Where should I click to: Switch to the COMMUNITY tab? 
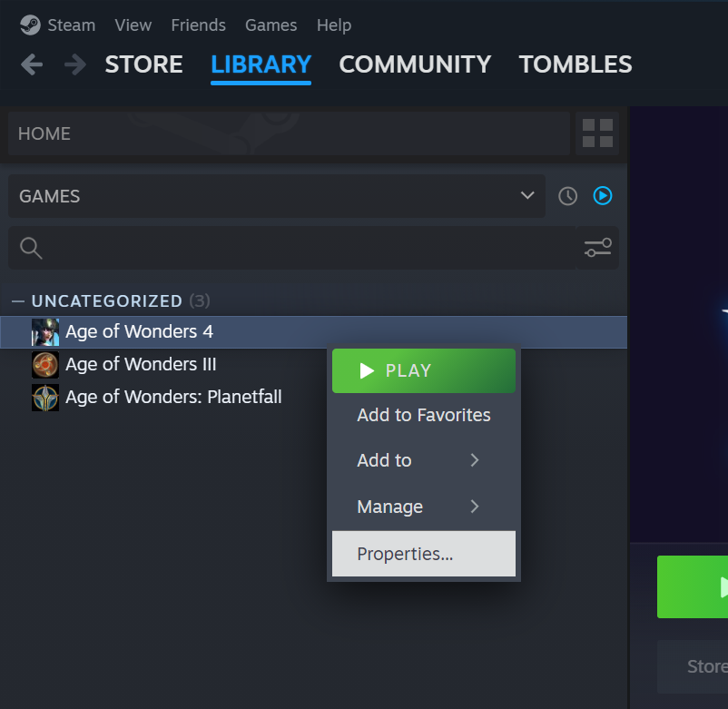415,64
